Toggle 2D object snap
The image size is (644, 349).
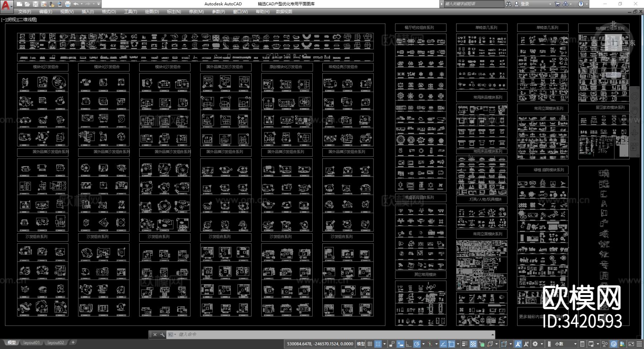(452, 344)
